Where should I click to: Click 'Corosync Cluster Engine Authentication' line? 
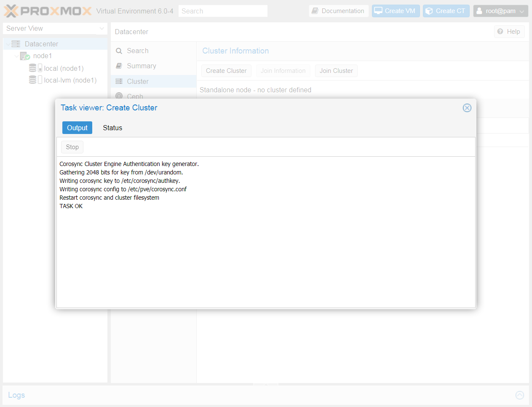click(129, 164)
